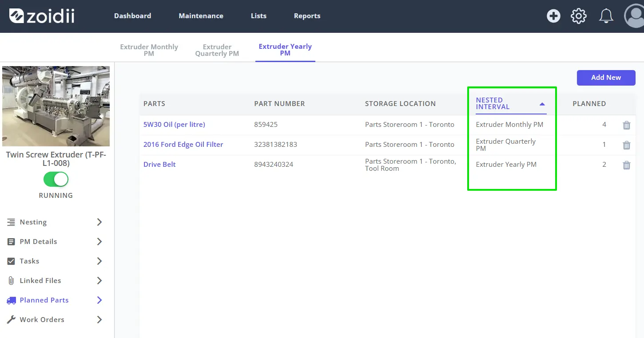Image resolution: width=644 pixels, height=338 pixels.
Task: Click part number 859425
Action: [266, 125]
